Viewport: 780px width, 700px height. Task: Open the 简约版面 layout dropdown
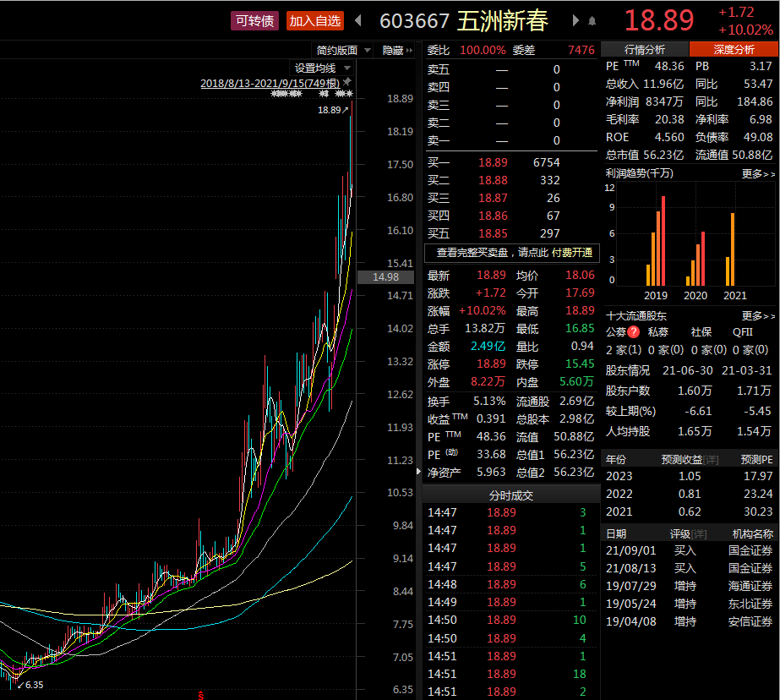(343, 50)
